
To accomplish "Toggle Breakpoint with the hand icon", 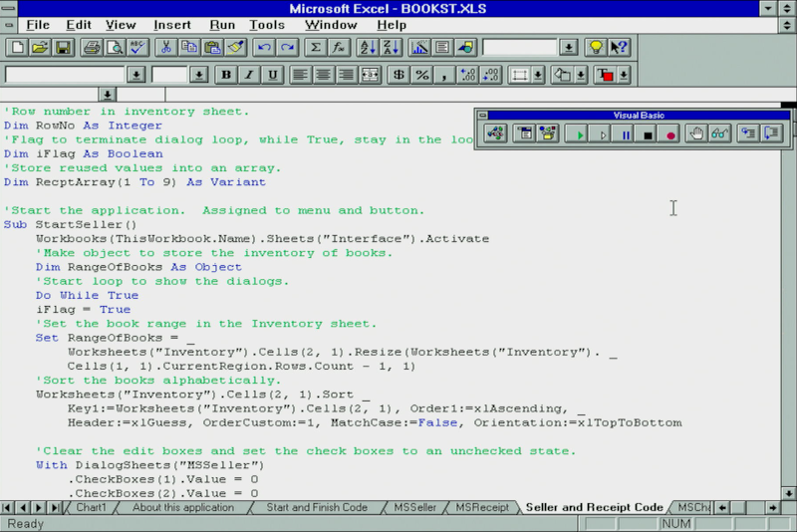I will pos(697,133).
